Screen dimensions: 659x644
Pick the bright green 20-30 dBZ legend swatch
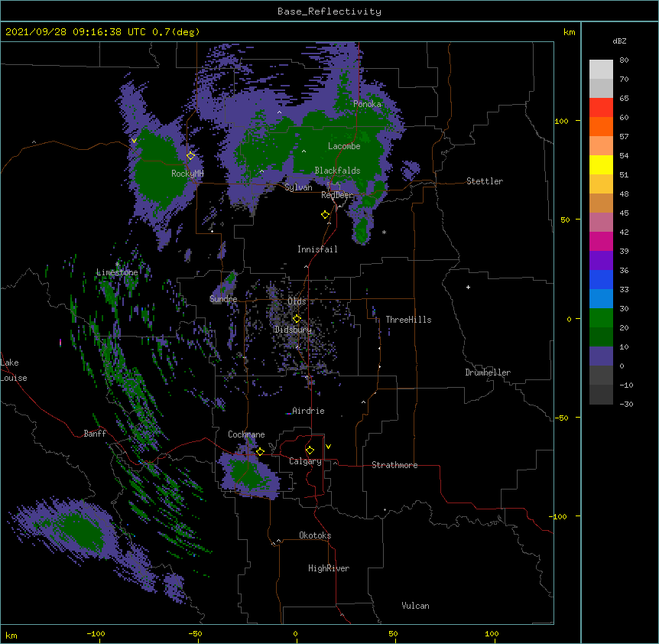click(601, 318)
